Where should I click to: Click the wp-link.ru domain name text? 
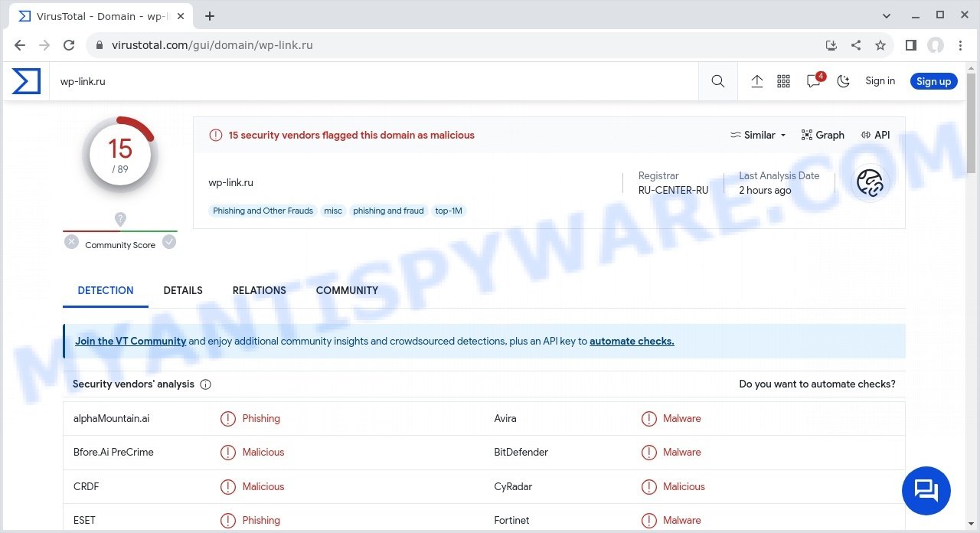pos(230,182)
